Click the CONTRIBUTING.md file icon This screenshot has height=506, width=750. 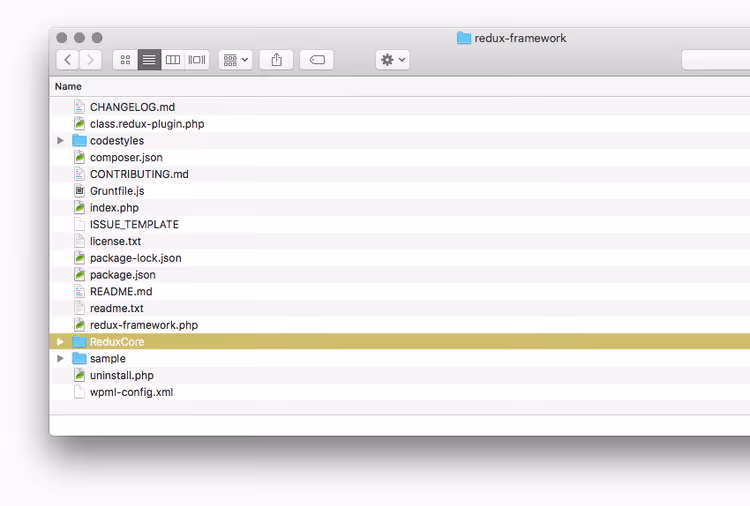point(79,174)
